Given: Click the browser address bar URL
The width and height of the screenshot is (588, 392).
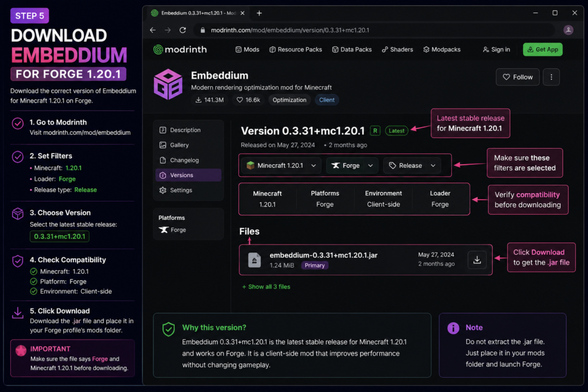Looking at the screenshot, I should coord(290,30).
